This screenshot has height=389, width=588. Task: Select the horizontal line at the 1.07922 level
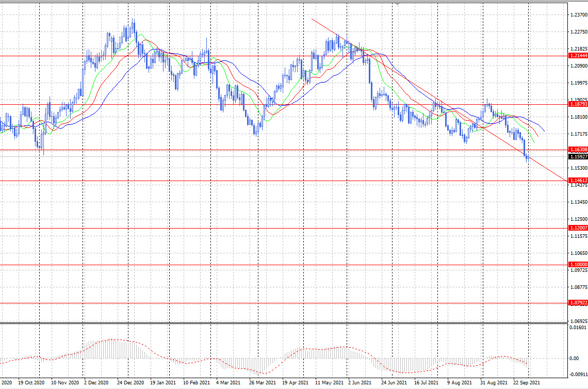coord(284,303)
